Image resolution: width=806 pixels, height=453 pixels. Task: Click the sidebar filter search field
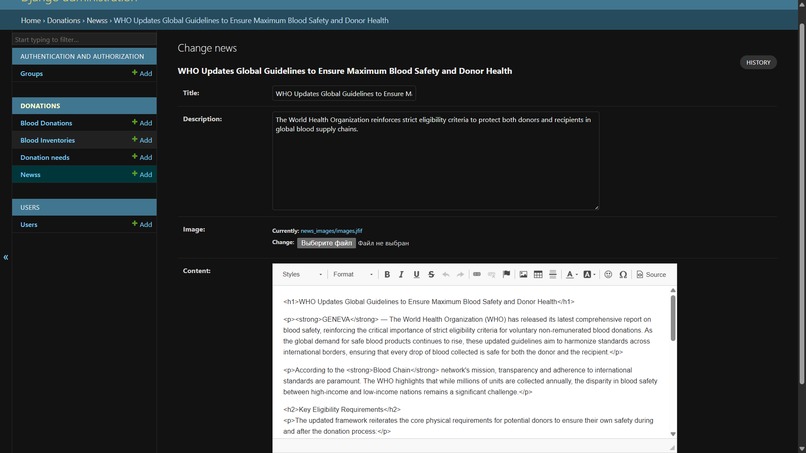(x=84, y=39)
